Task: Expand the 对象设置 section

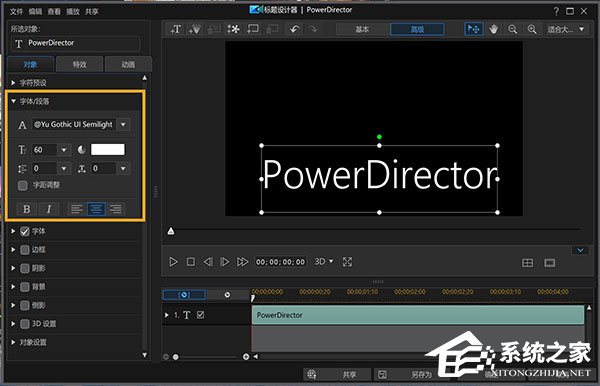Action: 13,342
